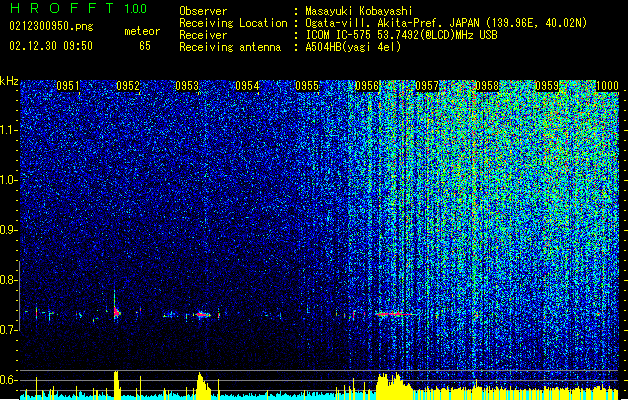Click antenna text A504HB(yagi 4el)
Image resolution: width=629 pixels, height=400 pixels.
[x=353, y=47]
